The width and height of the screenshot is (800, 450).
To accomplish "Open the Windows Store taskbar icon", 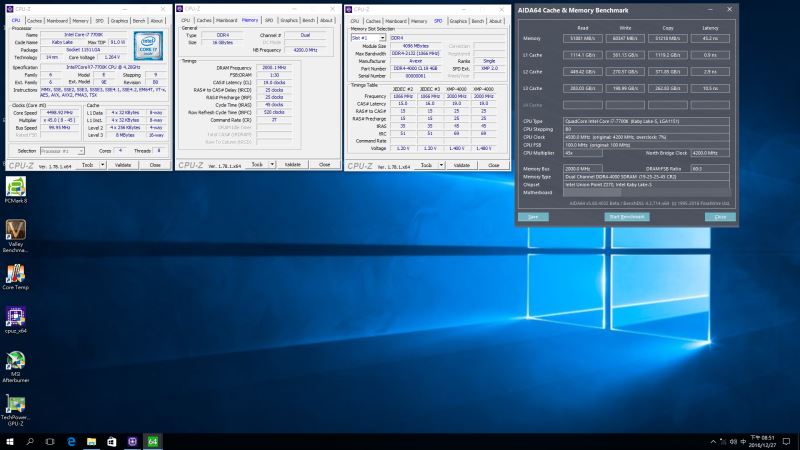I will pos(112,441).
